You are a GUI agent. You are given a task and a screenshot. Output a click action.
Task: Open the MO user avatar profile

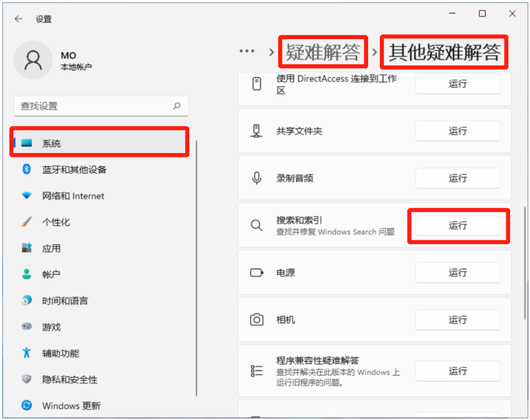[x=33, y=60]
